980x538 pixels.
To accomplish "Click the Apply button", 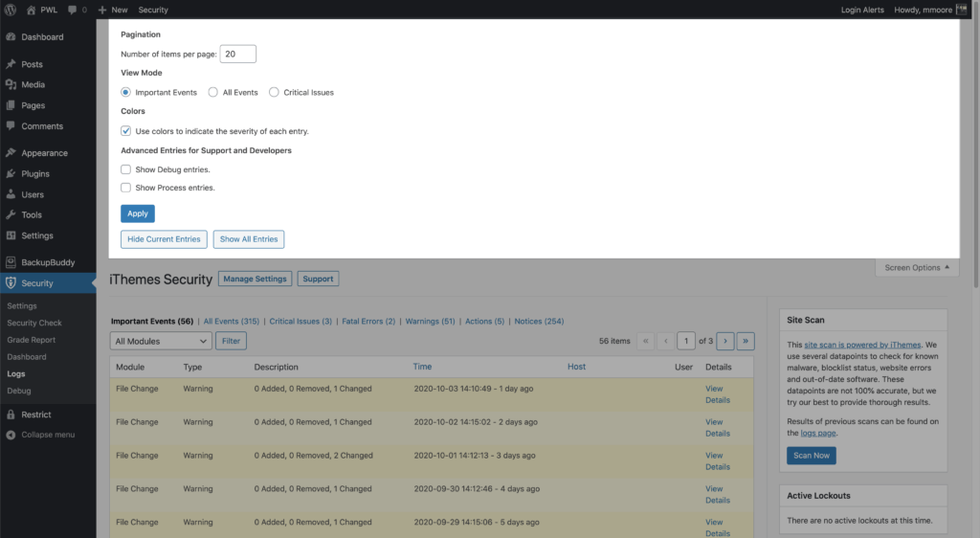I will coord(138,213).
